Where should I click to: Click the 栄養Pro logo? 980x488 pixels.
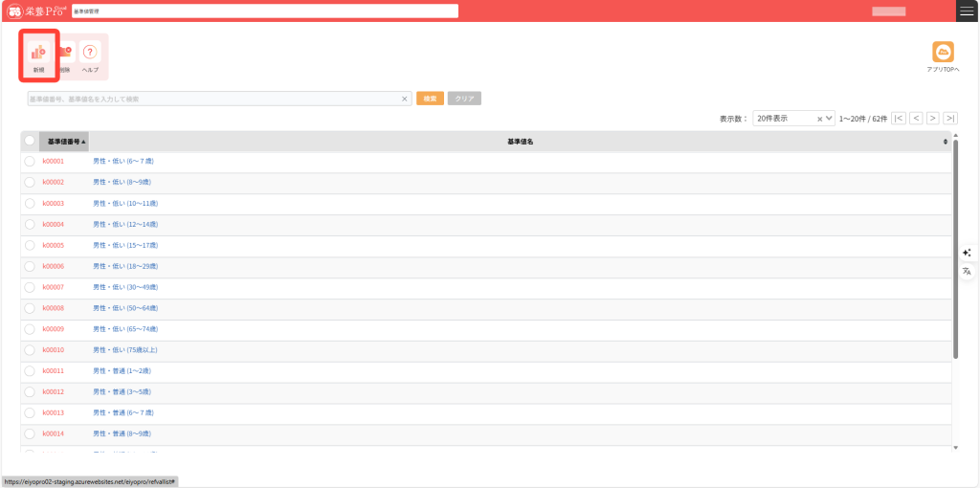click(35, 11)
